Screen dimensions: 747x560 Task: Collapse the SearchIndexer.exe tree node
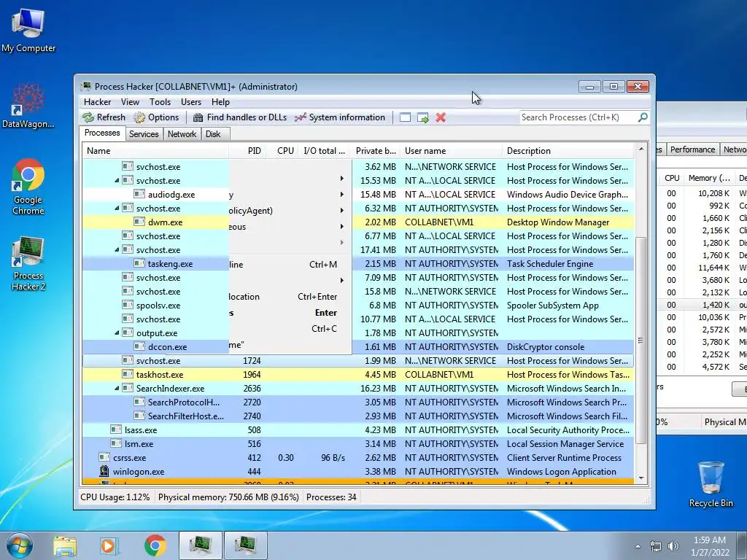(x=117, y=388)
